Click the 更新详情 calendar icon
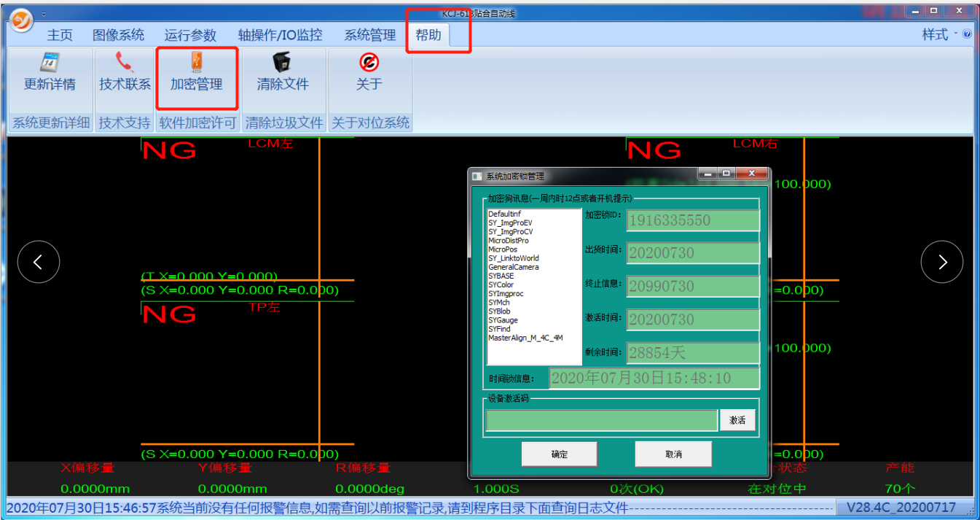The width and height of the screenshot is (980, 520). pos(50,63)
